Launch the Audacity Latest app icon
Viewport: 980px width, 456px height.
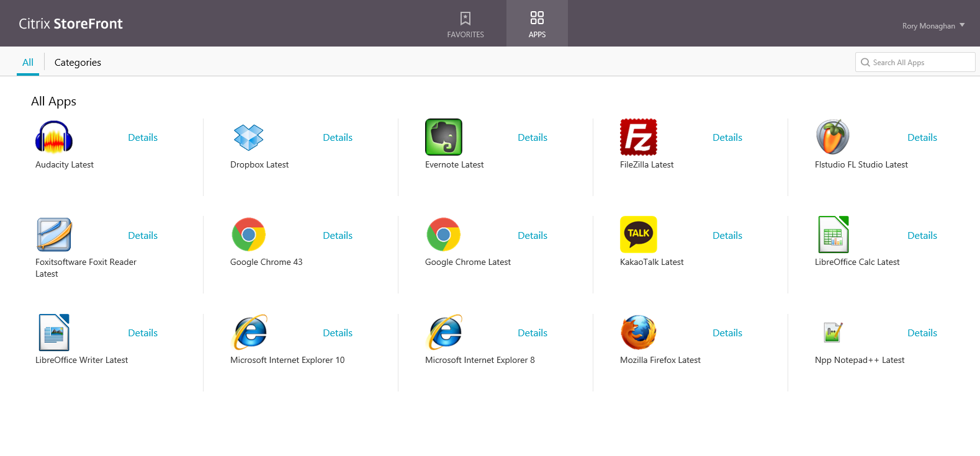pos(54,137)
